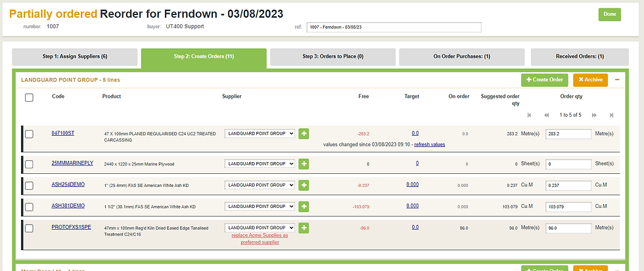Click the green plus icon in the PROTOFXS1SPE row

click(x=304, y=228)
